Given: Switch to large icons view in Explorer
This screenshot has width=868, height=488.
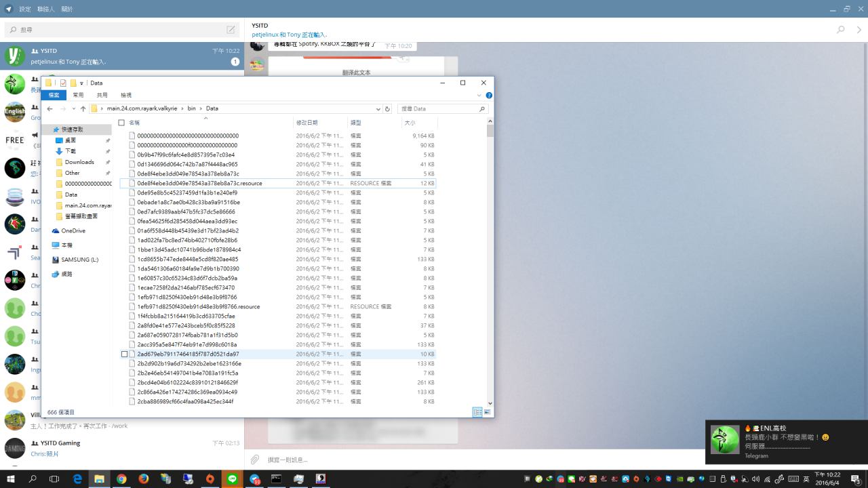Looking at the screenshot, I should (x=487, y=412).
